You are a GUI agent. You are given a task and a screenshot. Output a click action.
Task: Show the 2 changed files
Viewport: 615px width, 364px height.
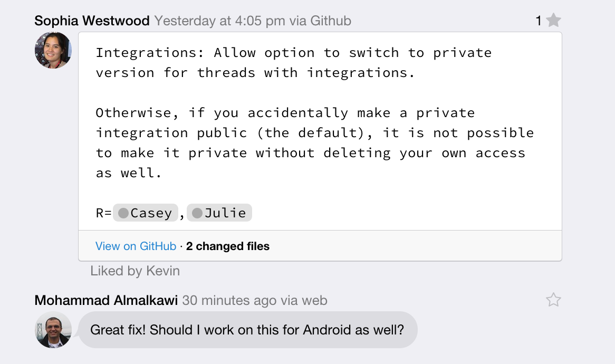point(228,246)
